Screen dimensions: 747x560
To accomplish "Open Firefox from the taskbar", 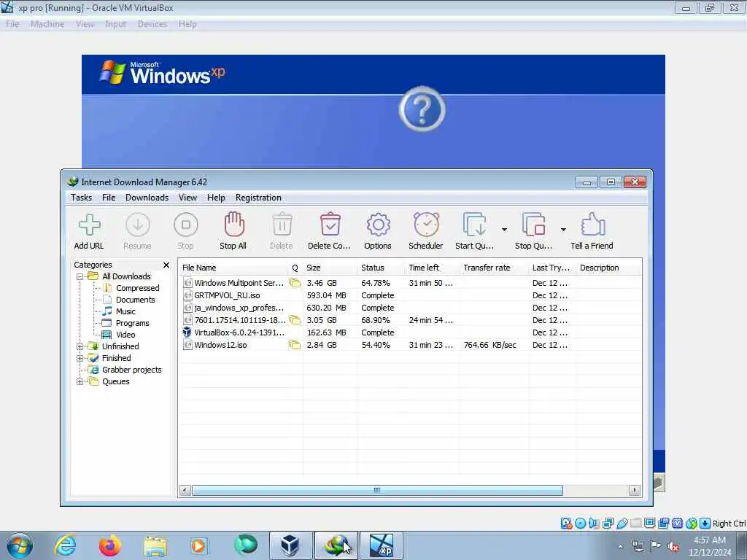I will [x=110, y=545].
